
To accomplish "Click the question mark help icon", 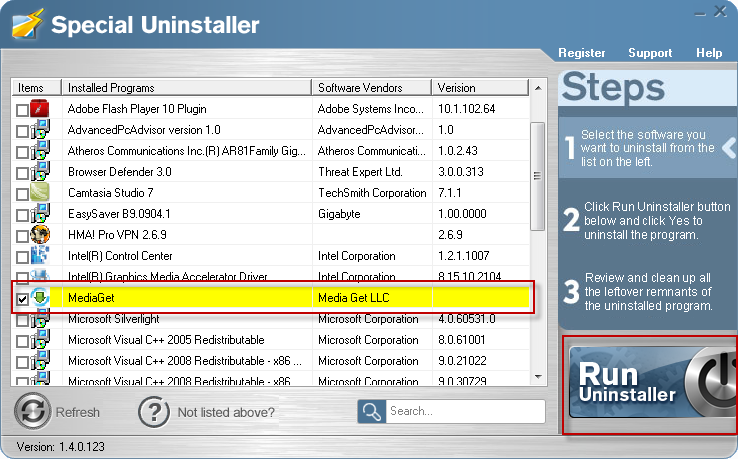I will click(154, 412).
